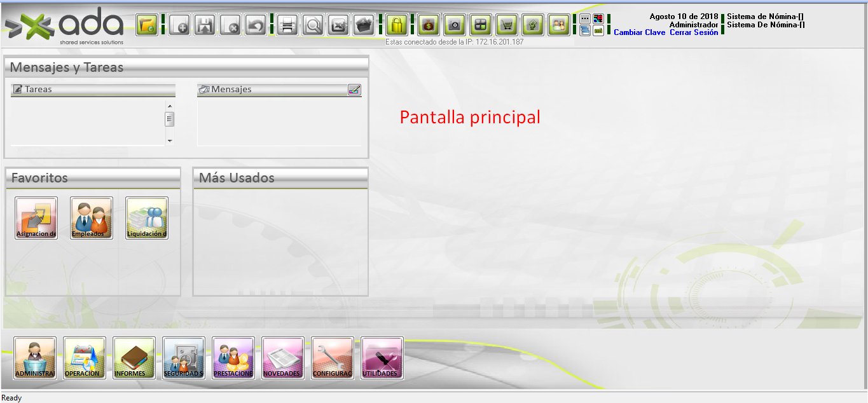
Task: Open the INFORMES module
Action: click(x=134, y=358)
